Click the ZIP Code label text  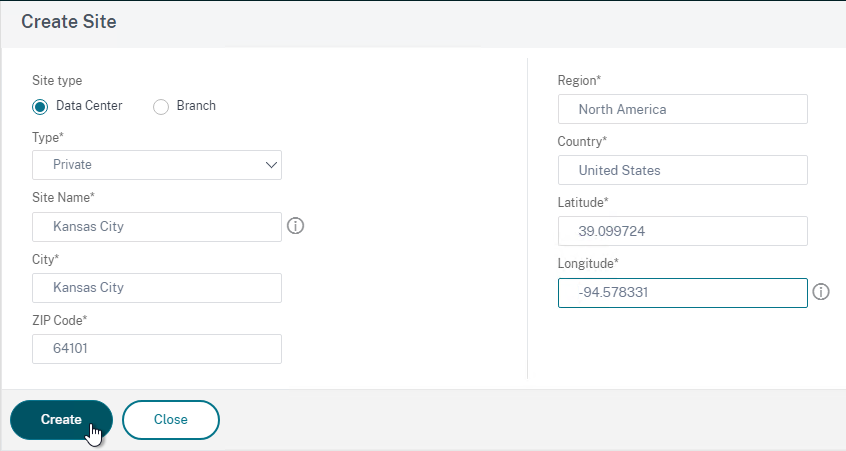pos(59,320)
